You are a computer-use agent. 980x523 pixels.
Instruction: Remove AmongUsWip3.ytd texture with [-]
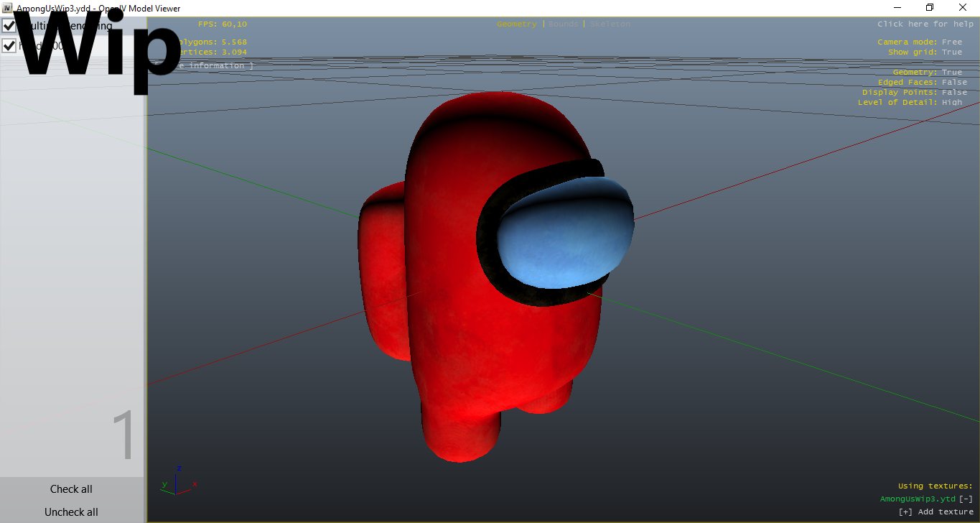[966, 499]
